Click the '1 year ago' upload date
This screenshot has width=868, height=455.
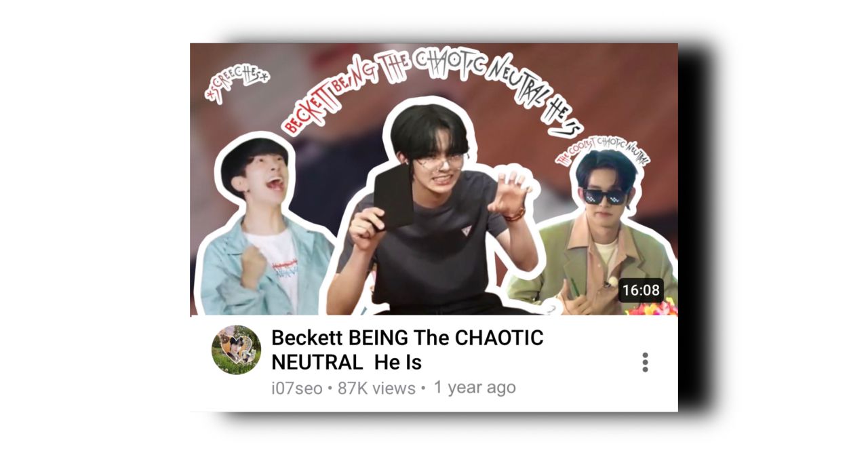point(475,388)
